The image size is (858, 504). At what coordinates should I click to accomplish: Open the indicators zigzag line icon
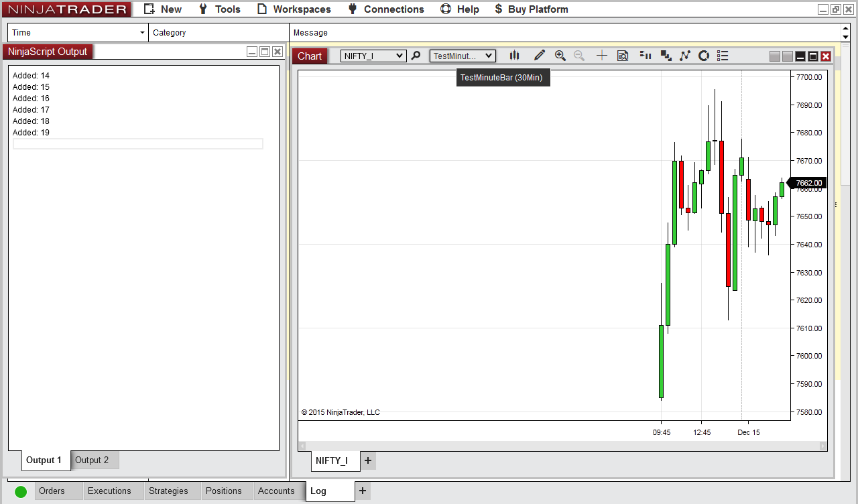pos(684,56)
